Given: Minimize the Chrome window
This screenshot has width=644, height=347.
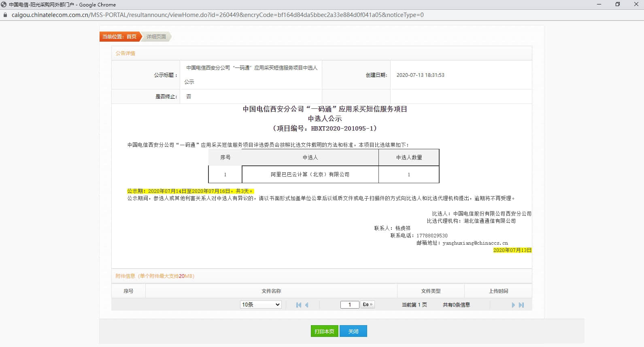Looking at the screenshot, I should (599, 4).
